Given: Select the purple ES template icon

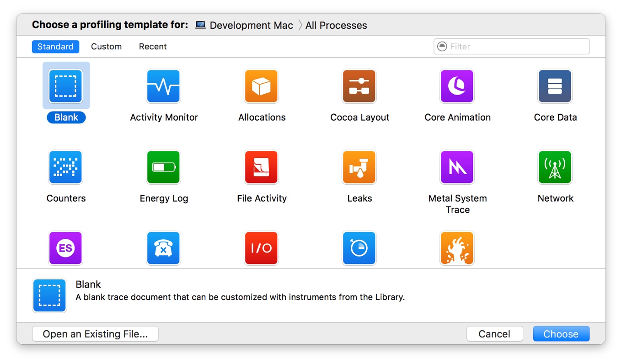Looking at the screenshot, I should point(65,248).
